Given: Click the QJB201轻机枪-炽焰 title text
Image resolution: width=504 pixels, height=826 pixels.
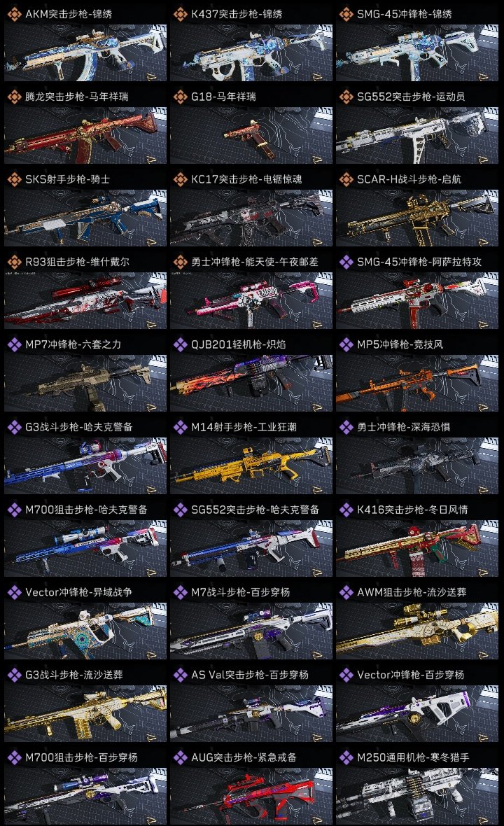Looking at the screenshot, I should 238,344.
